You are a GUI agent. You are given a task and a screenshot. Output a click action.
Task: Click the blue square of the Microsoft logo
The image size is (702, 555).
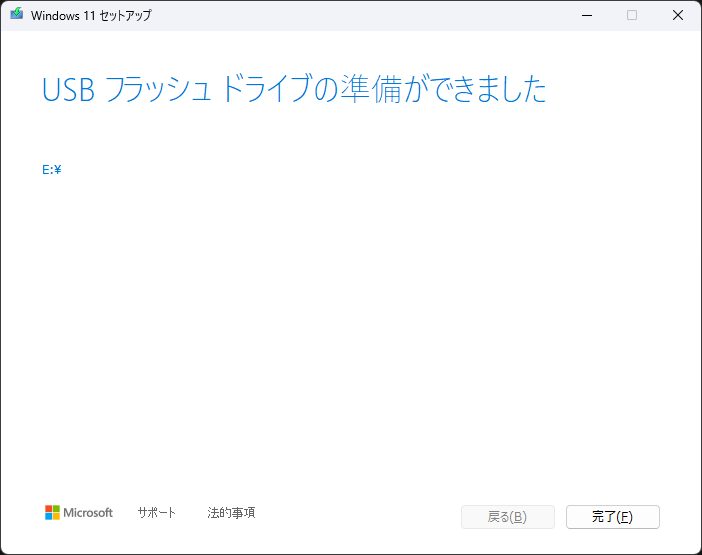coord(49,517)
